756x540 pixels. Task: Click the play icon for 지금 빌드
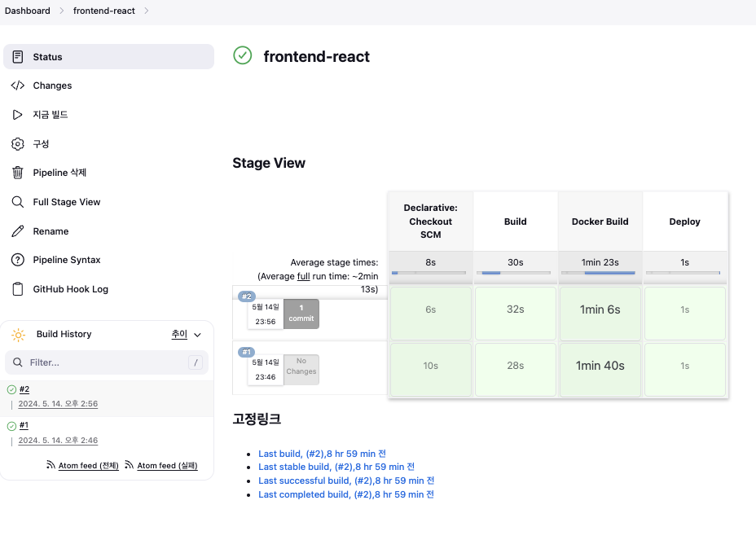pyautogui.click(x=18, y=115)
